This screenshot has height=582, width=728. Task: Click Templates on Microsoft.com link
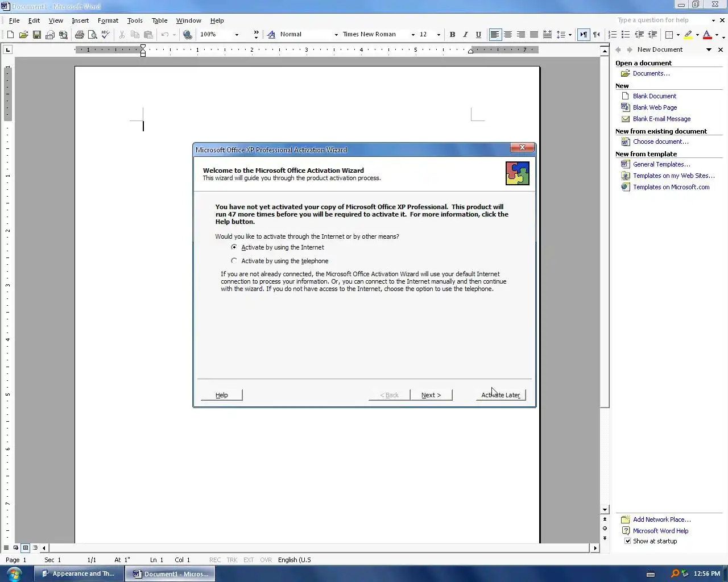[671, 187]
